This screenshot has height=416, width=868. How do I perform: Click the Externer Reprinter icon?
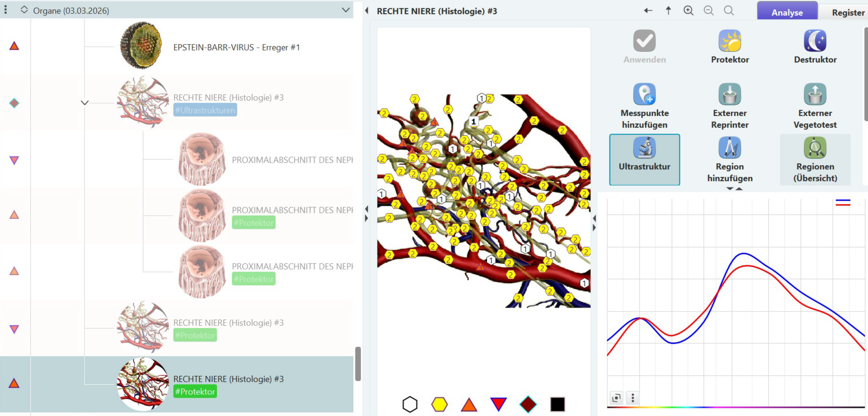[730, 94]
